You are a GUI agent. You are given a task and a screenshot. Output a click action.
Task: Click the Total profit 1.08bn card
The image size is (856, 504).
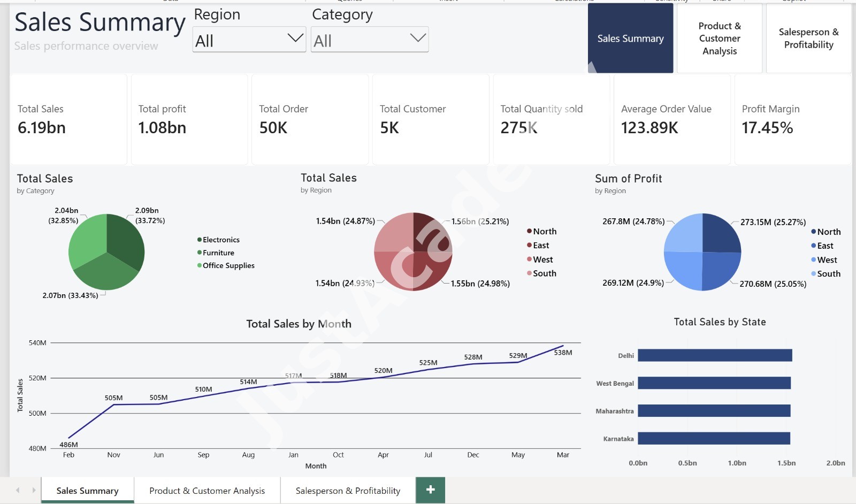(189, 119)
